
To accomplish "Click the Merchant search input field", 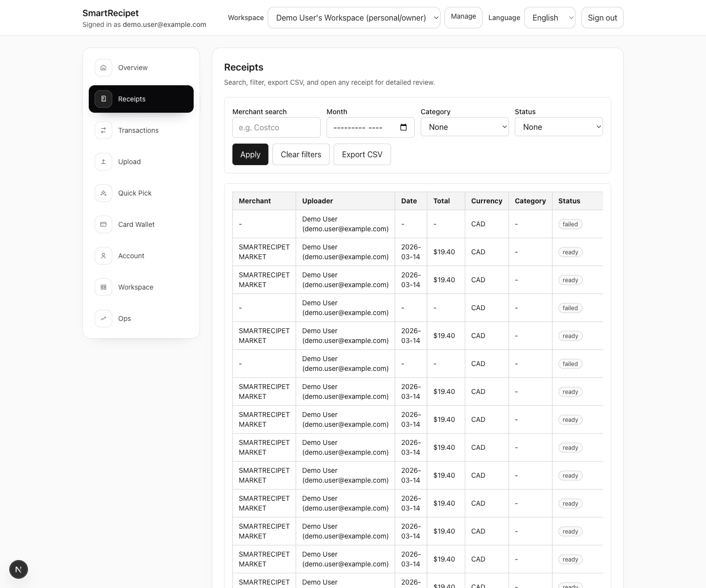I will pyautogui.click(x=276, y=127).
